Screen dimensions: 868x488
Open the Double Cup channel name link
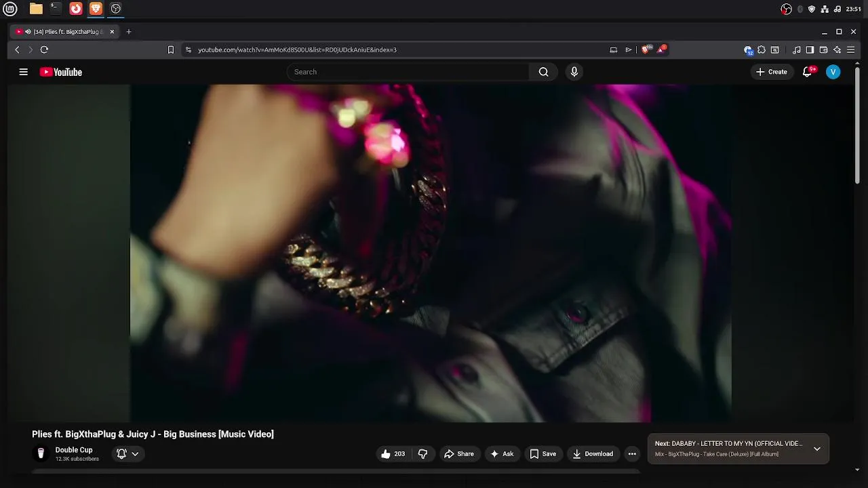pos(74,450)
